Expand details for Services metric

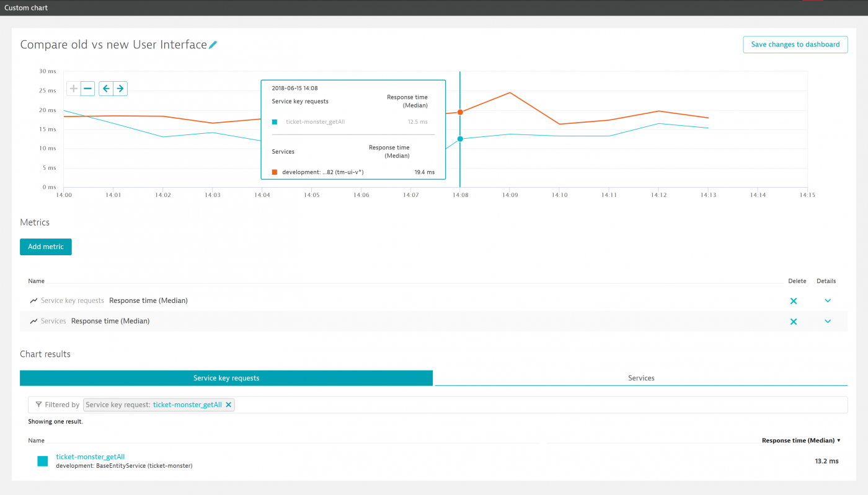point(827,321)
